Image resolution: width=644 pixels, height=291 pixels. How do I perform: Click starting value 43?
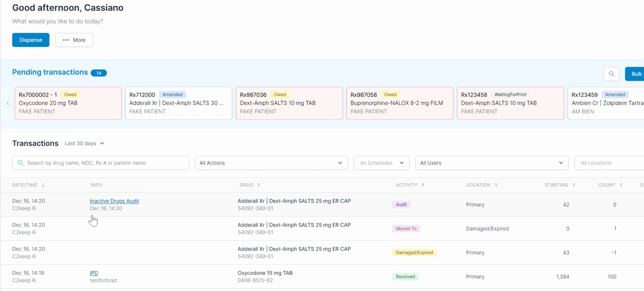click(x=566, y=252)
